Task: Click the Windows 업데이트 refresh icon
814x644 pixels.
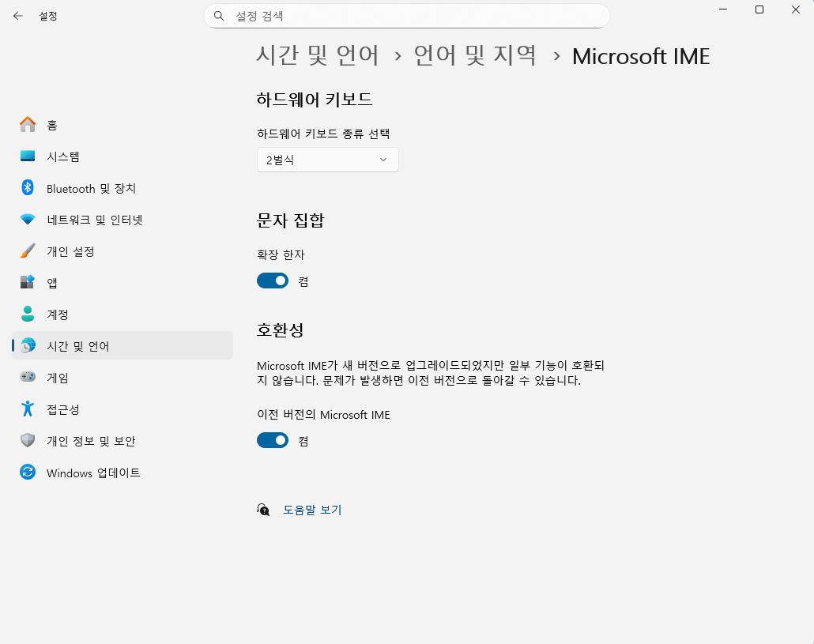Action: [x=28, y=473]
